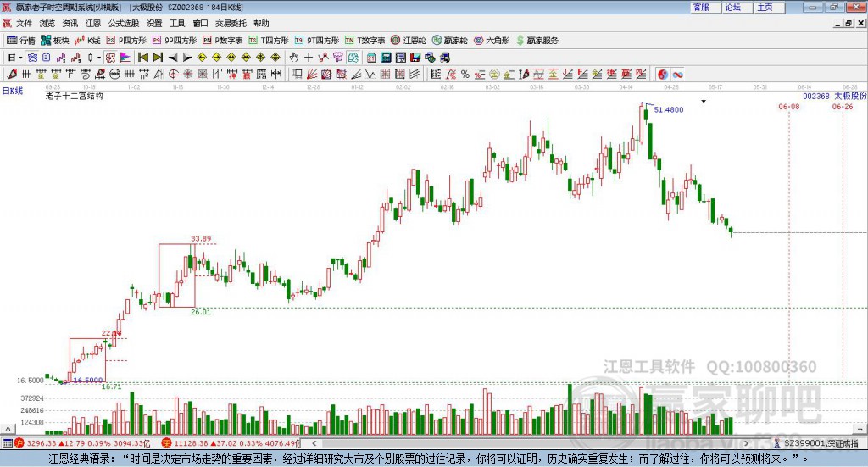Click the magenta flag chart icon

pyautogui.click(x=125, y=58)
